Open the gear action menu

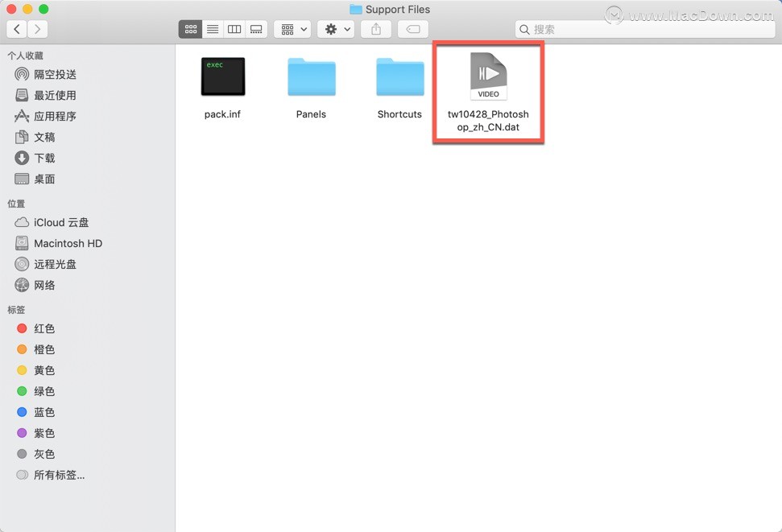point(336,30)
